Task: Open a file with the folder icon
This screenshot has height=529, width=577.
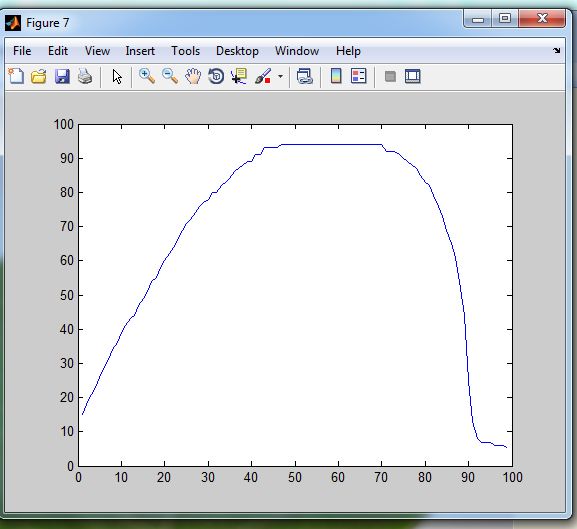Action: pos(39,77)
